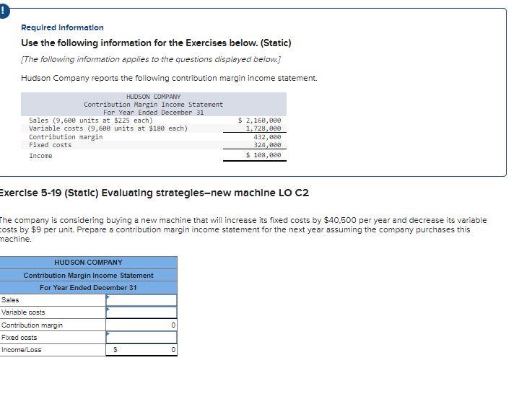Click the 1,728,000 variable costs figure

(x=263, y=128)
